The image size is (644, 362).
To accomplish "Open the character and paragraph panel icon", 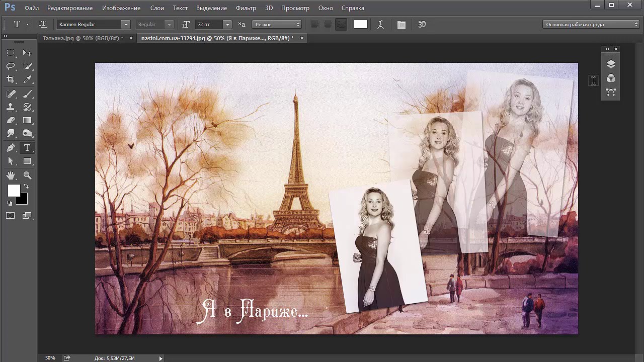I will (x=401, y=24).
